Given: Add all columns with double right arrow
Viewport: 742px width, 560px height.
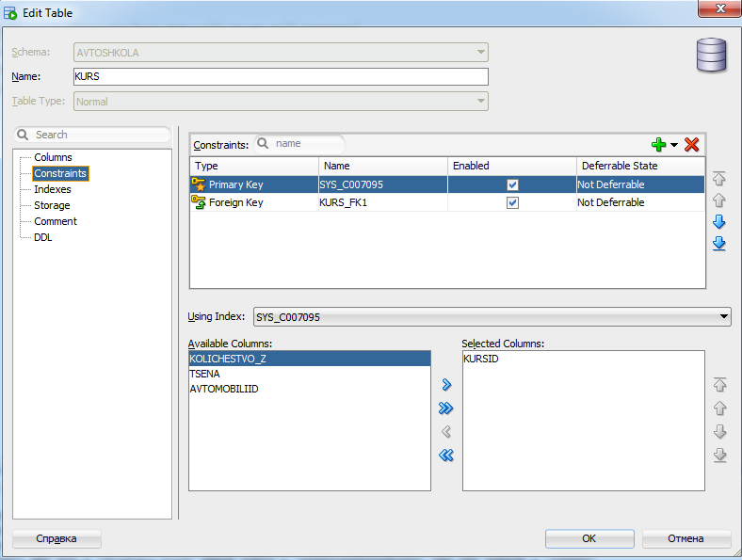Looking at the screenshot, I should point(445,408).
